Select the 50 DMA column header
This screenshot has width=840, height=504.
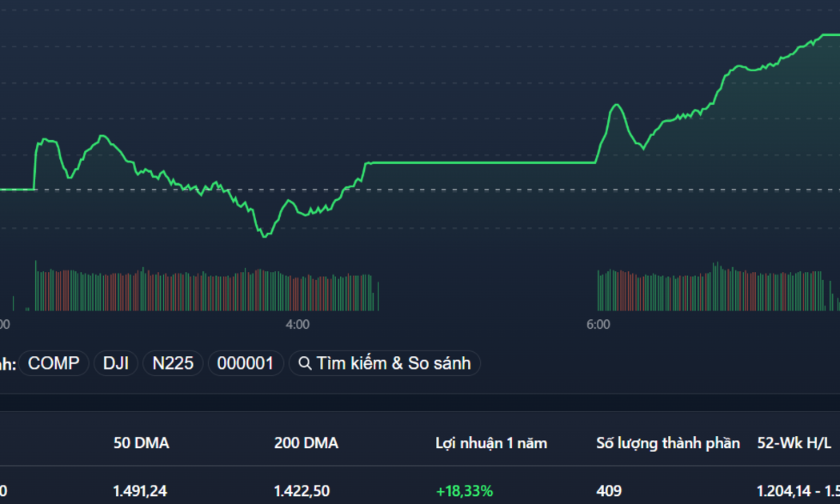[x=142, y=443]
